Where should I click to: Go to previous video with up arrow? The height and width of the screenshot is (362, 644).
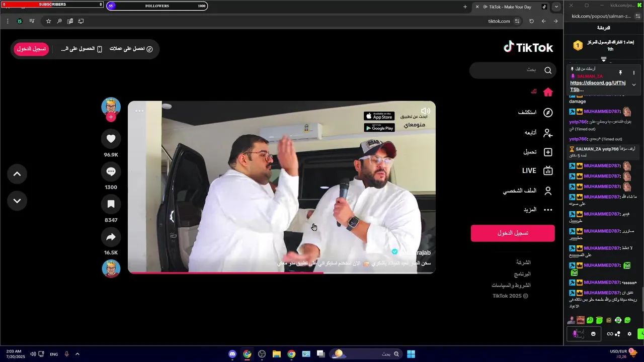pos(17,174)
